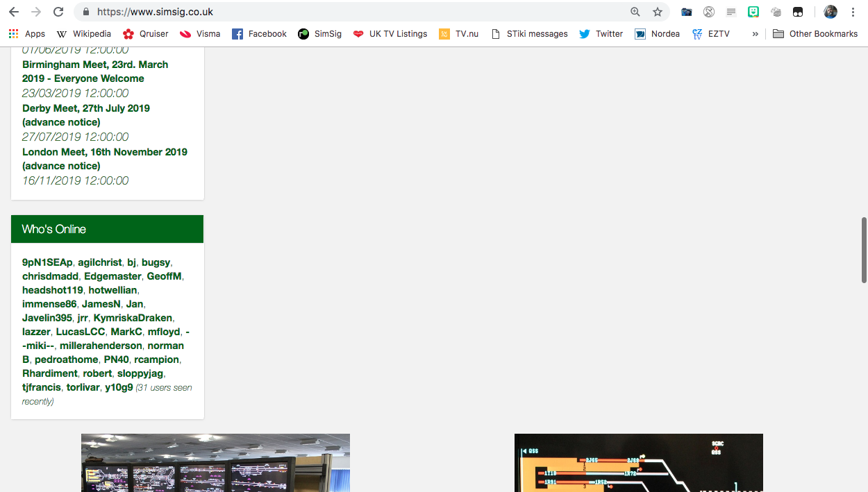Viewport: 868px width, 492px height.
Task: Open the orange track diagram screenshot thumbnail
Action: click(x=639, y=463)
